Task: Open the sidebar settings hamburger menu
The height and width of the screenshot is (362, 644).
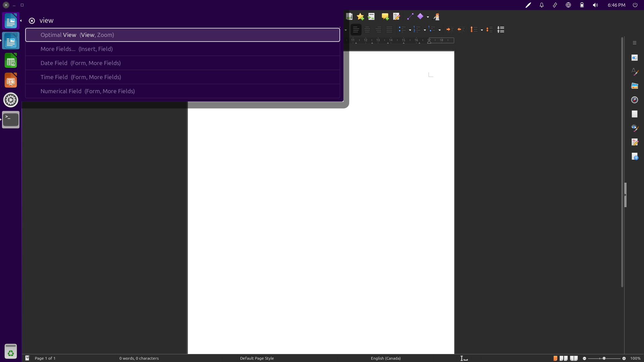Action: click(x=634, y=43)
